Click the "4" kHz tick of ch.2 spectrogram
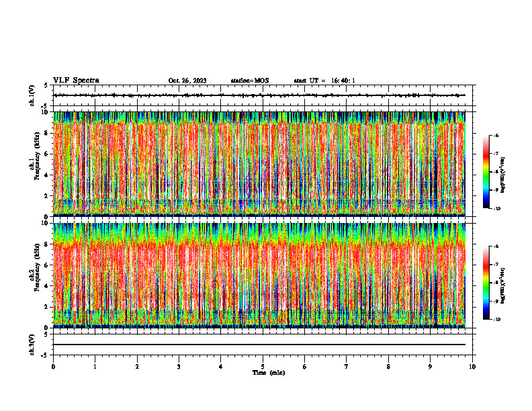The height and width of the screenshot is (411, 532). pyautogui.click(x=47, y=286)
